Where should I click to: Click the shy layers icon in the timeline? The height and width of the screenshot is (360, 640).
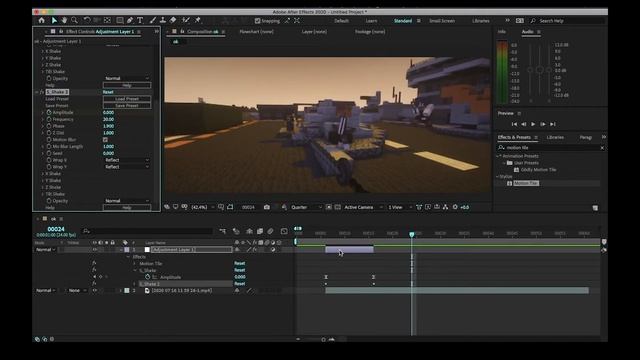tap(249, 231)
